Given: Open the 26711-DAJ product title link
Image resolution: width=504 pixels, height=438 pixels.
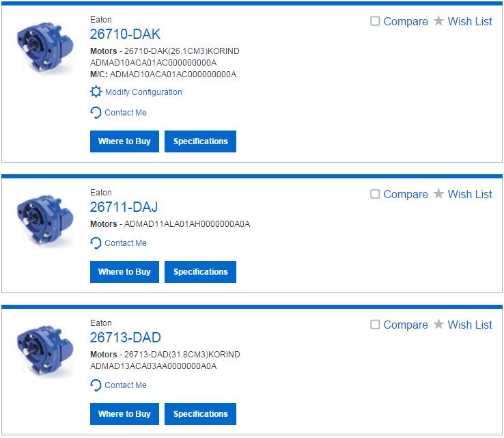Looking at the screenshot, I should pyautogui.click(x=124, y=207).
